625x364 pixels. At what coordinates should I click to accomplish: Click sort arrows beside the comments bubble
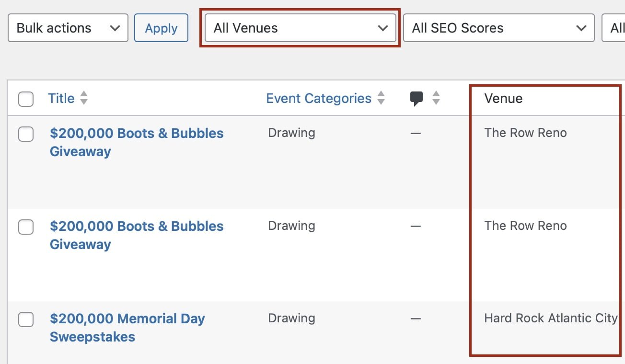[x=436, y=98]
